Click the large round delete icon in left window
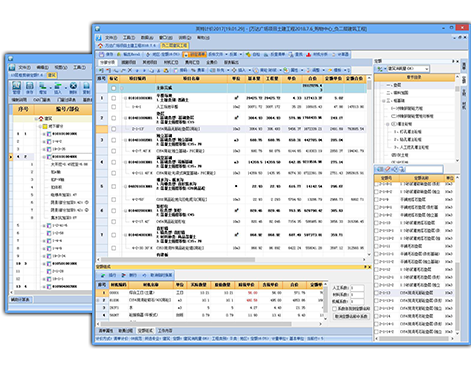The image size is (471, 371). coord(73,86)
